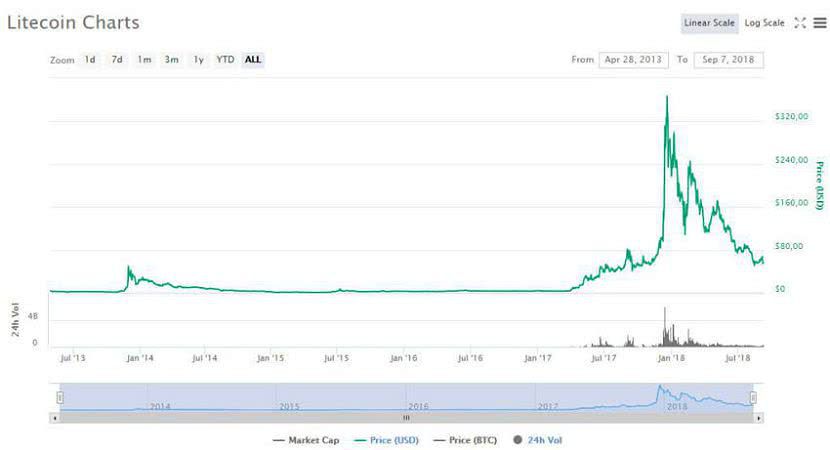Click the navigator scrollbar thumb grip
830x450 pixels.
(x=406, y=418)
